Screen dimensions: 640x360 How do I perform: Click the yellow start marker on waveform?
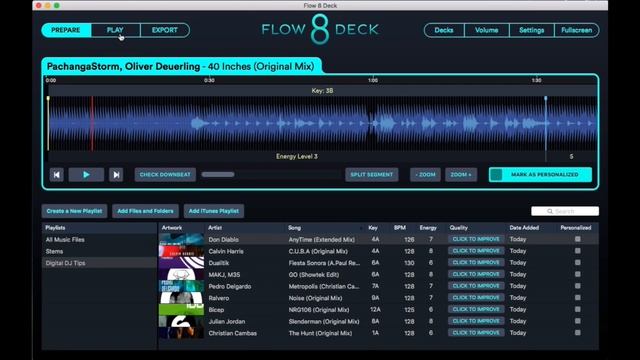click(48, 123)
